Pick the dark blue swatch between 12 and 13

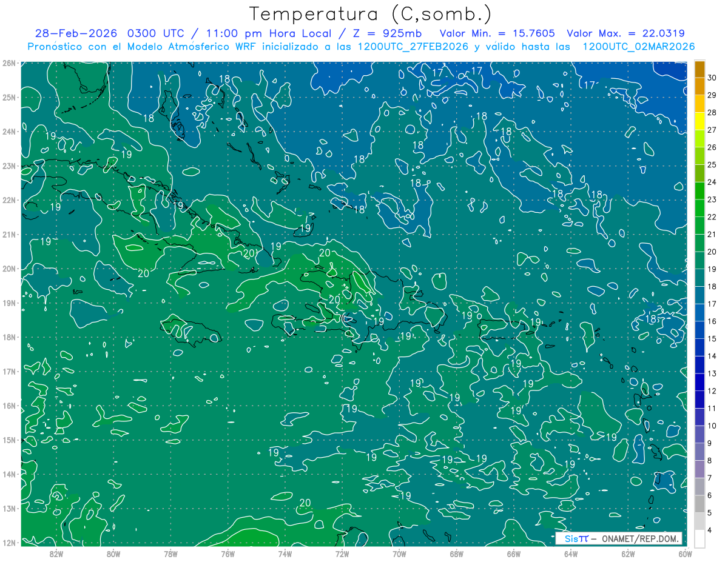[x=699, y=382]
